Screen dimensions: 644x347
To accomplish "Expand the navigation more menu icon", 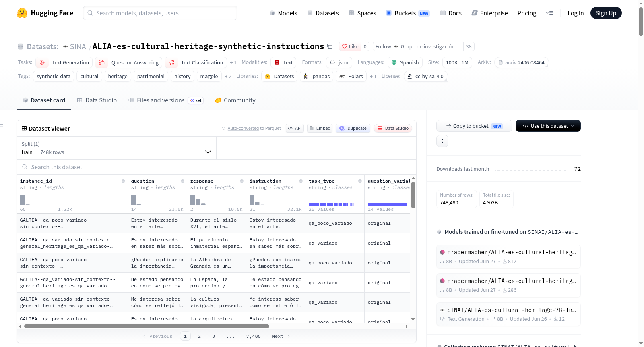I will coord(549,13).
